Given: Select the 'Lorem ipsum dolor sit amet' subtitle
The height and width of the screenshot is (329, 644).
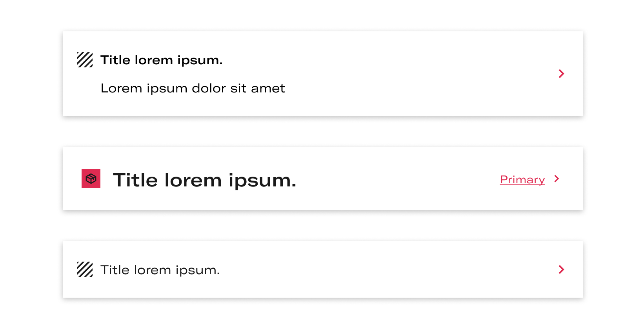Looking at the screenshot, I should (x=193, y=88).
